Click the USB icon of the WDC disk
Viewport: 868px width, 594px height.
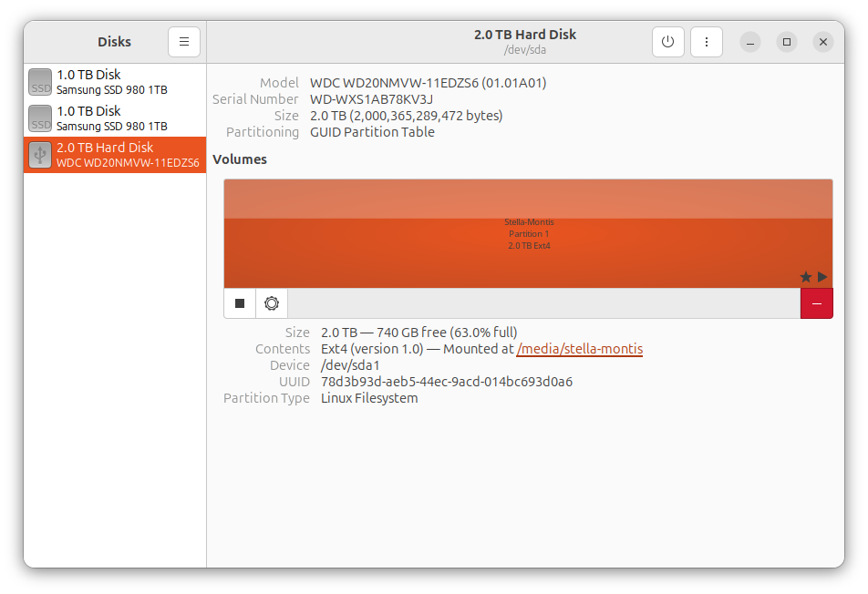pos(40,155)
